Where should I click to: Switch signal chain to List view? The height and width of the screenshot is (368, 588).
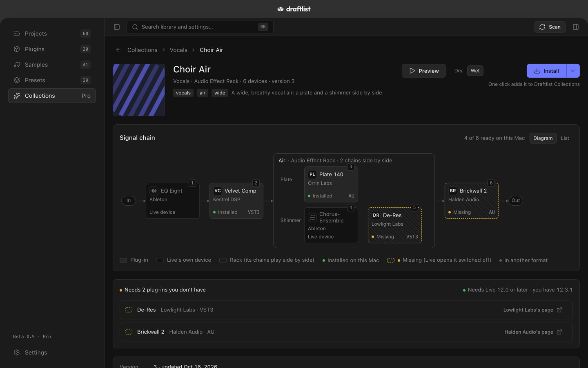pos(565,138)
